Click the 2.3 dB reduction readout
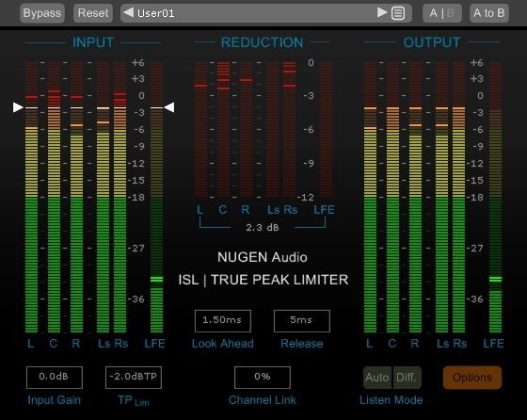 coord(263,228)
